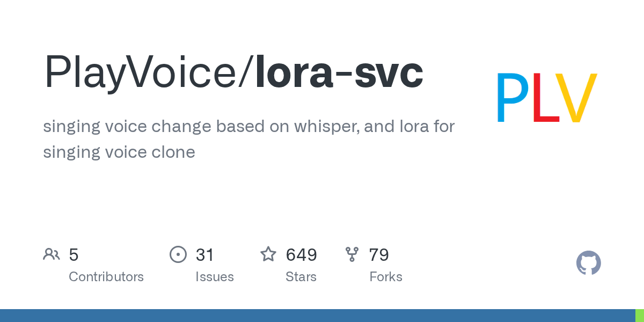The image size is (644, 322).
Task: Click the star count 649
Action: pos(301,255)
